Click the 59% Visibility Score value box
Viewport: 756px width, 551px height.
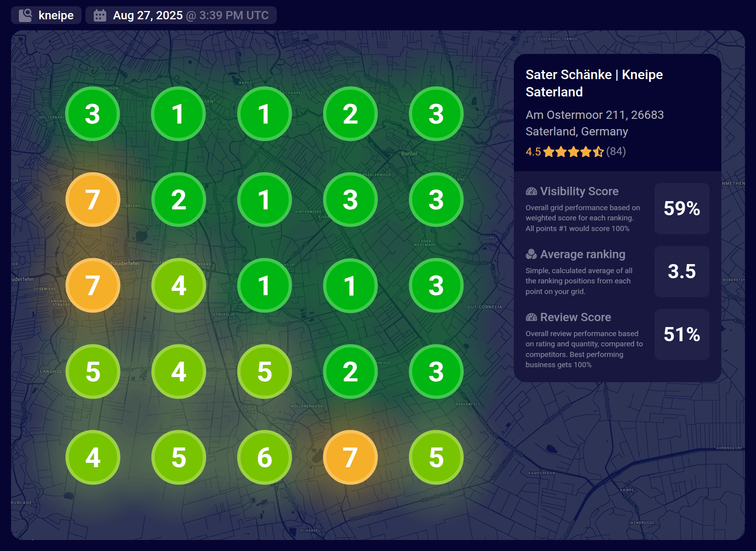tap(682, 209)
